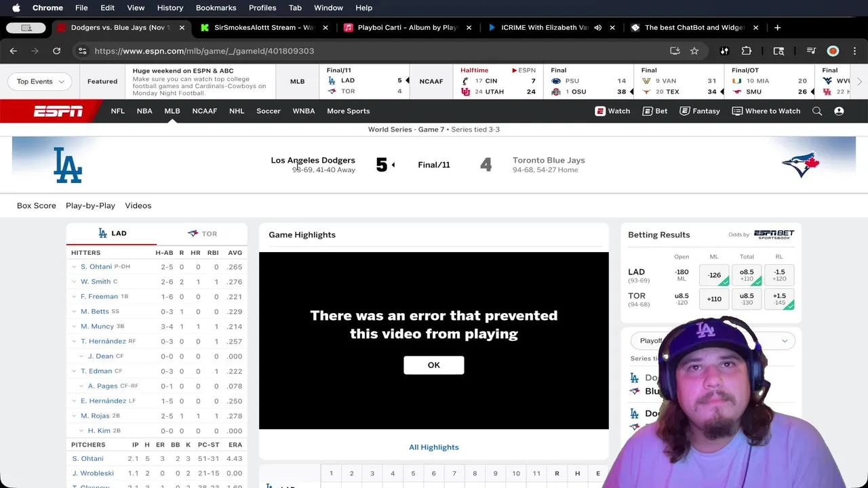This screenshot has height=488, width=868.
Task: Open Chrome History menu
Action: [x=170, y=8]
